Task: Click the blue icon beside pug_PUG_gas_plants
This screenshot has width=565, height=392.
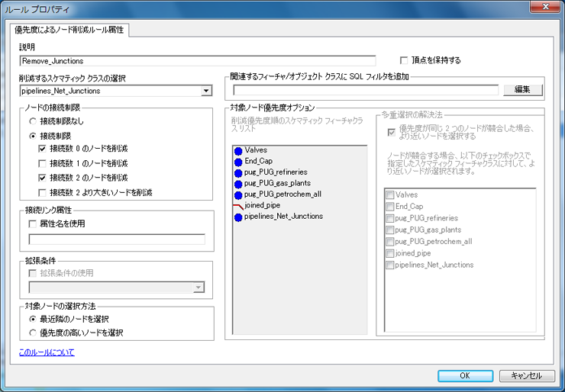Action: pos(237,185)
